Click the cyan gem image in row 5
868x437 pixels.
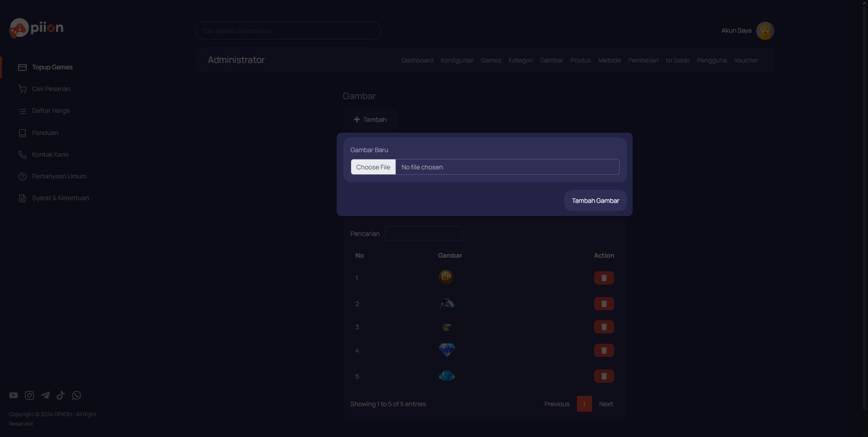[447, 376]
